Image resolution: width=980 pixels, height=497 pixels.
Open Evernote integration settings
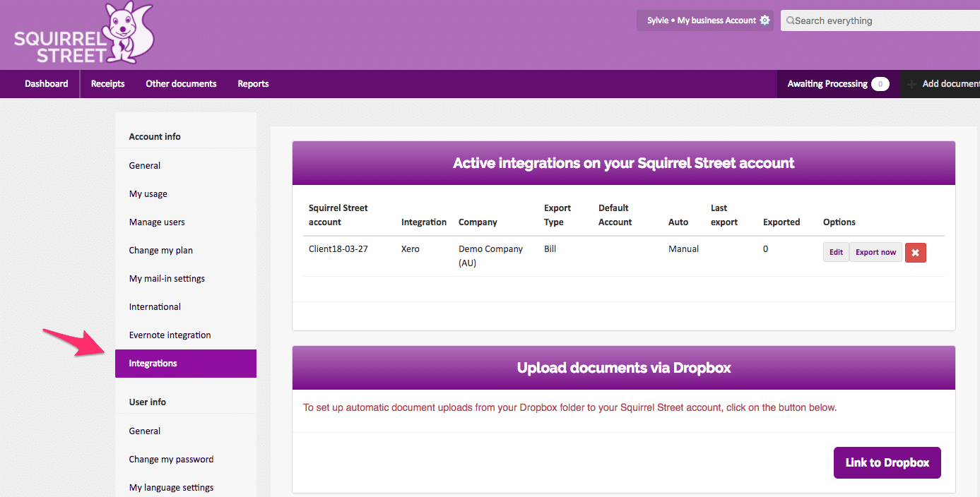tap(170, 335)
